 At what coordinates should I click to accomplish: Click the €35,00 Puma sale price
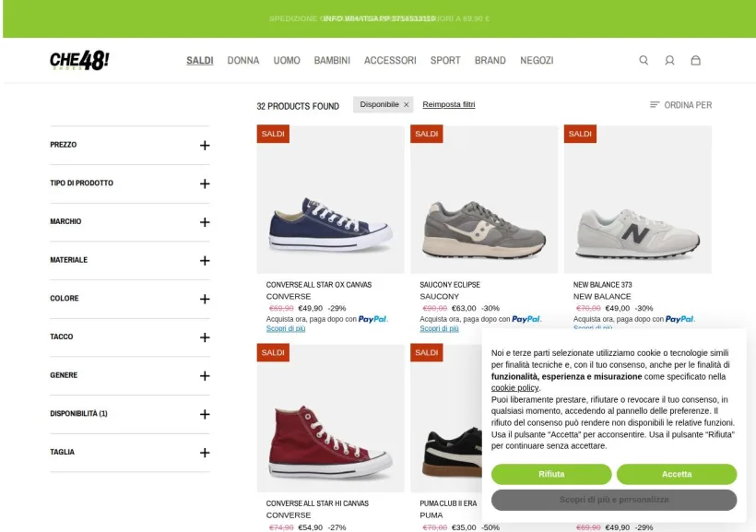coord(464,527)
